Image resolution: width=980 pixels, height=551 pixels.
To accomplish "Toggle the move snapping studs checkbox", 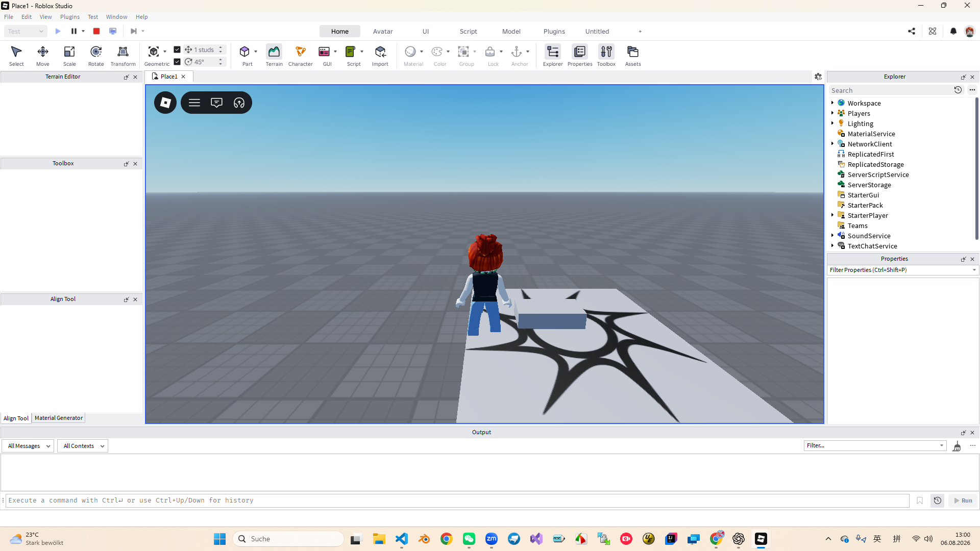I will pos(177,49).
